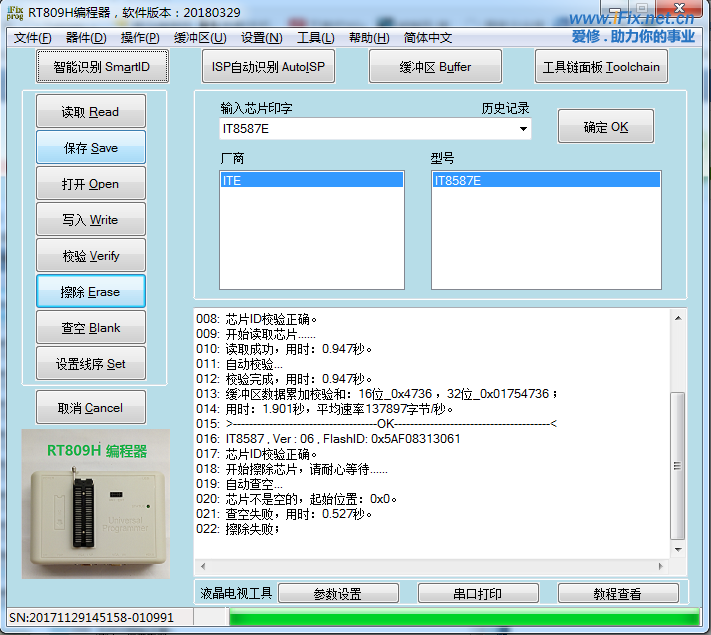The image size is (711, 635).
Task: Open the 工具链面板 Toolchain button
Action: point(601,67)
